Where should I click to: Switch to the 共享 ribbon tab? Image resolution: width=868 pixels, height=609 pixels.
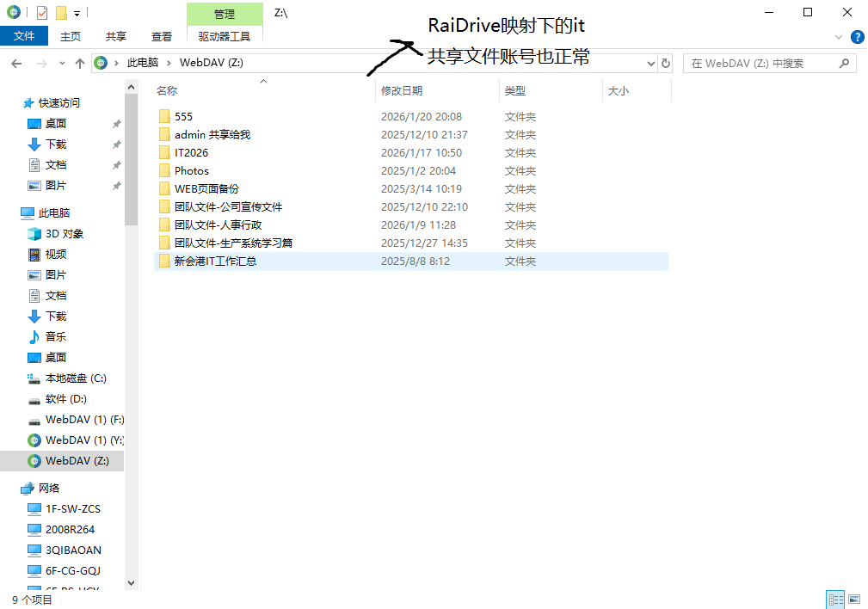pyautogui.click(x=115, y=36)
